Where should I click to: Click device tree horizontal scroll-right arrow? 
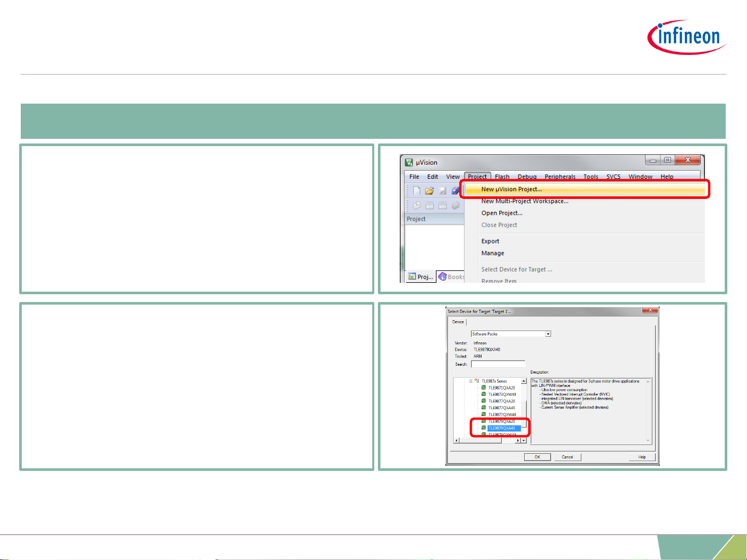click(518, 440)
